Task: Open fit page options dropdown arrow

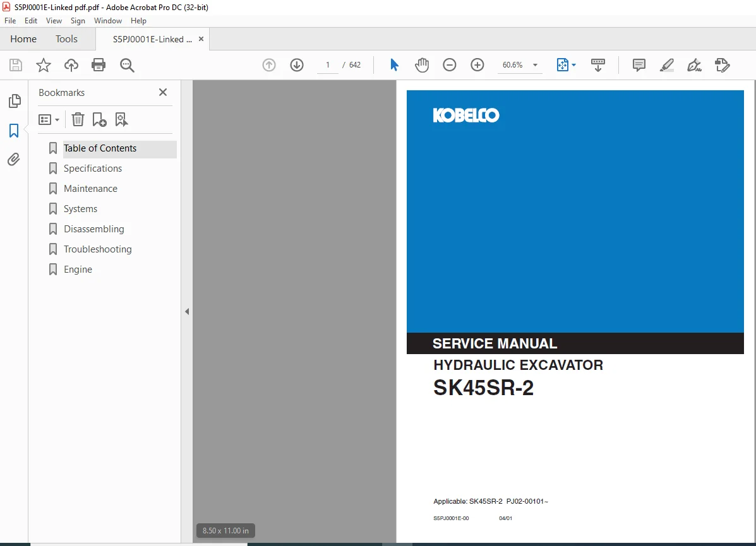Action: click(x=573, y=65)
